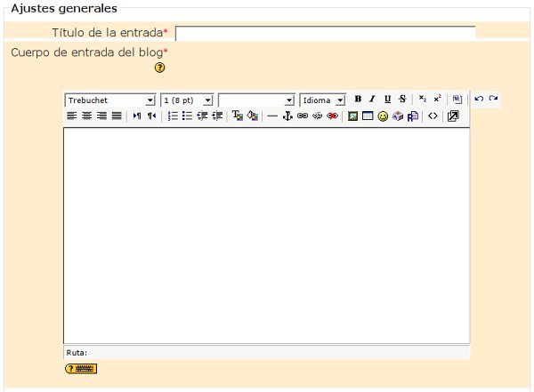Click the 'Ruta:' status bar label
Image resolution: width=534 pixels, height=392 pixels.
click(x=77, y=353)
